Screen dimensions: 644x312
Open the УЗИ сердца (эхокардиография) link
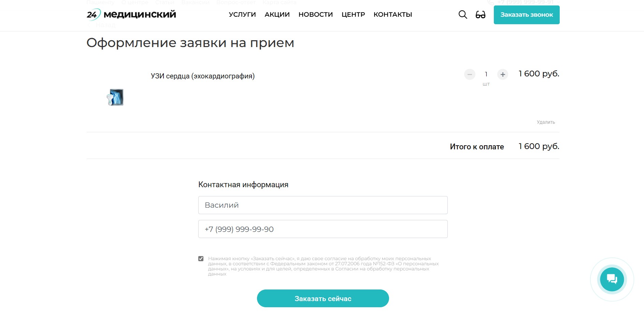coord(203,76)
